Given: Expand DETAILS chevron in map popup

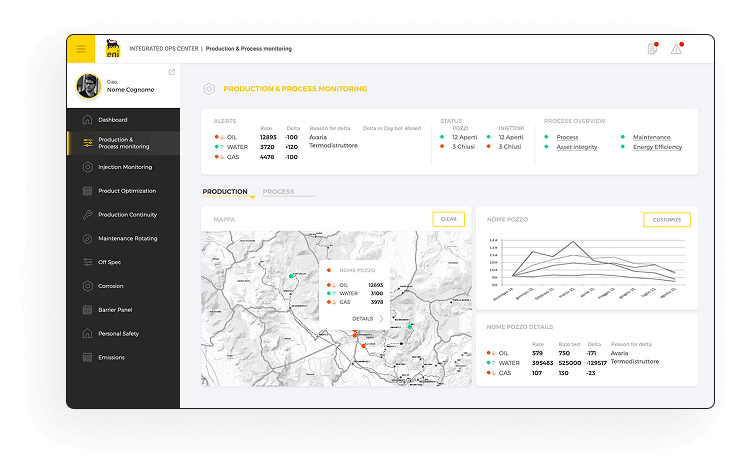Looking at the screenshot, I should click(x=381, y=319).
